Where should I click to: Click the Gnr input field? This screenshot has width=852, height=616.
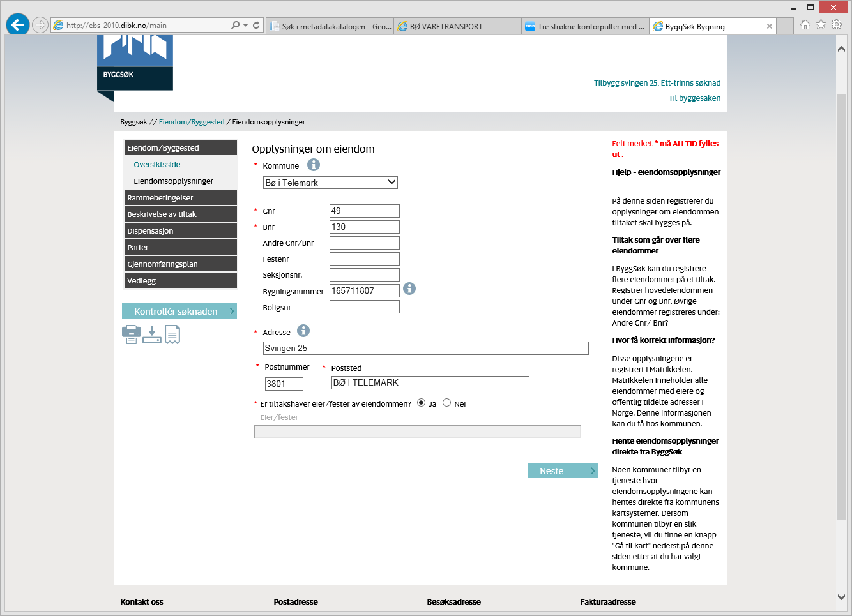[365, 211]
